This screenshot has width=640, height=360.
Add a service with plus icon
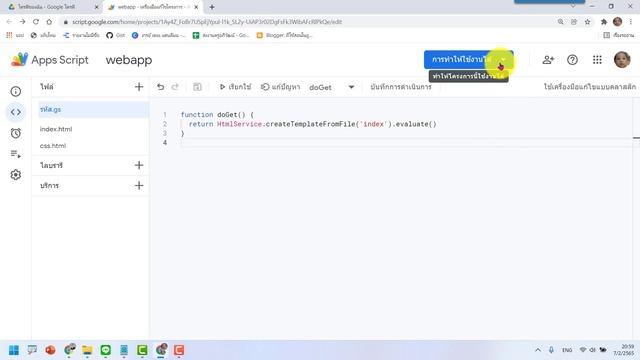tap(139, 186)
